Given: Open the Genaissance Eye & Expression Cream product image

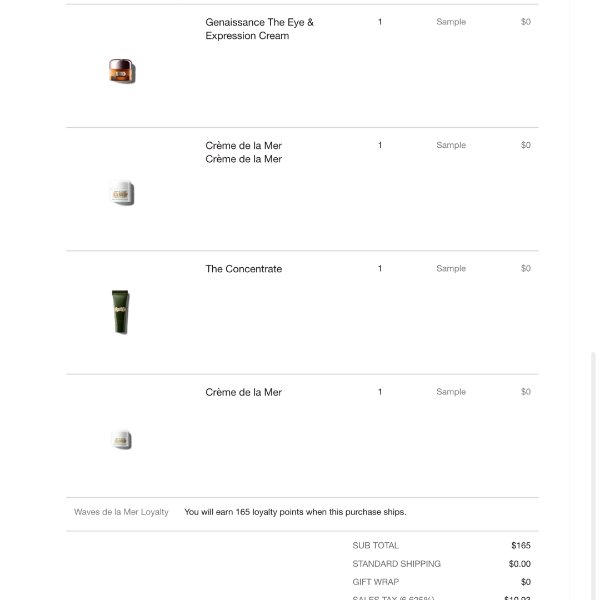Looking at the screenshot, I should (122, 71).
